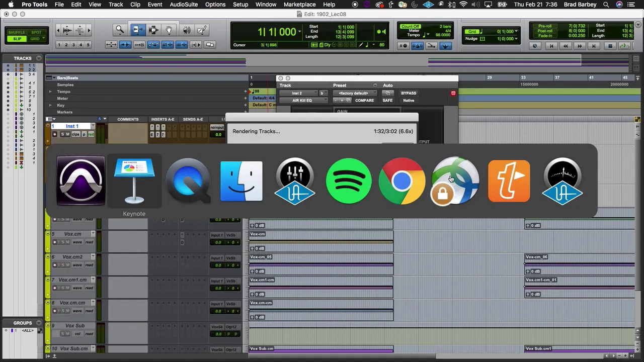Recall zoom preset 5
Screen dimensions: 644x362
pyautogui.click(x=88, y=45)
